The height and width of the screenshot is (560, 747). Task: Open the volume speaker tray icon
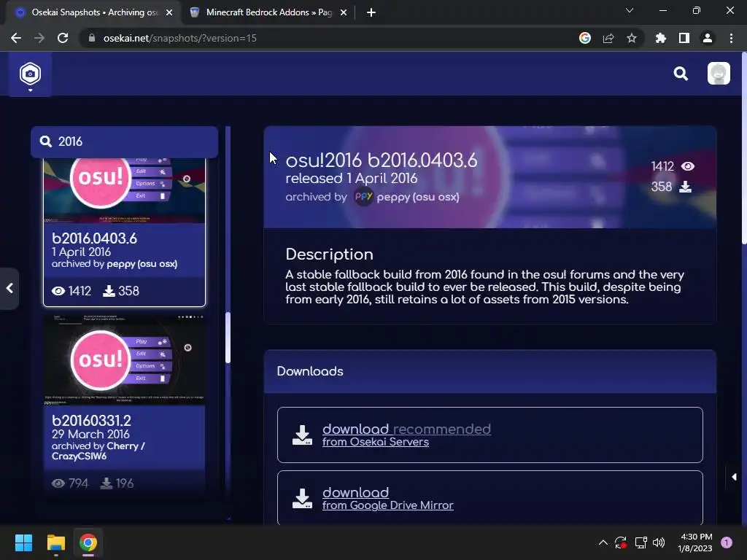tap(659, 542)
